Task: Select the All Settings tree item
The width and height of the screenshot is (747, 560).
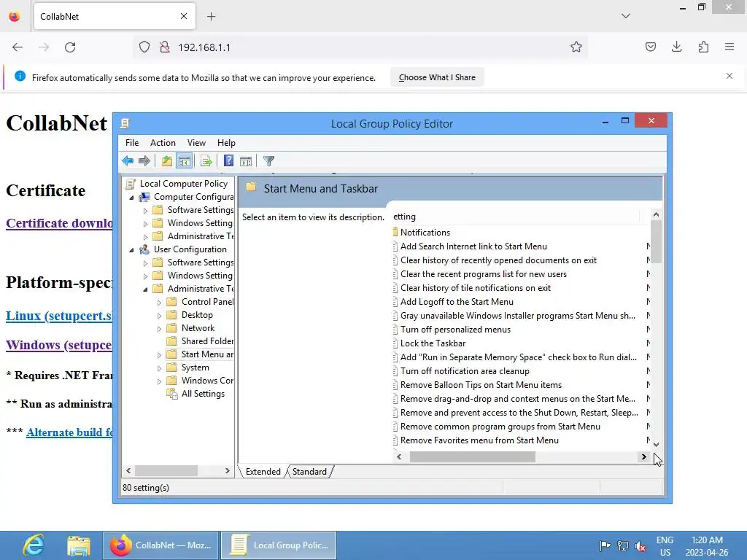Action: pyautogui.click(x=203, y=394)
